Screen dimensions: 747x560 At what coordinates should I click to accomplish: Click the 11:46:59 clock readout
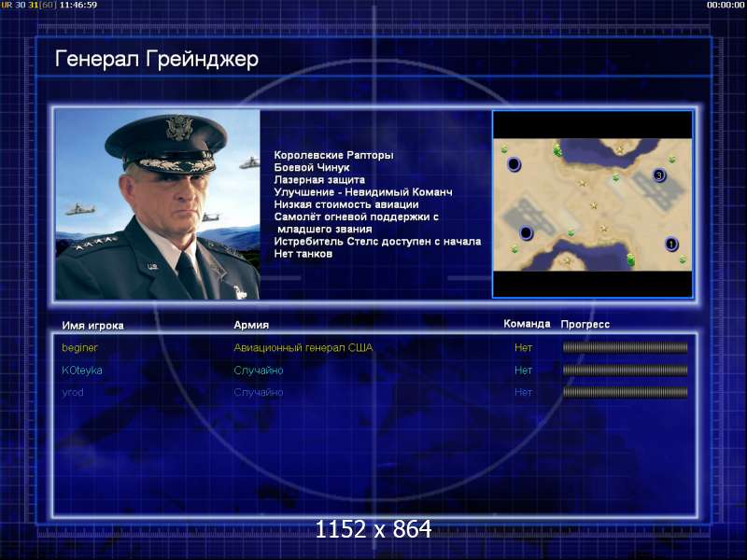[78, 5]
